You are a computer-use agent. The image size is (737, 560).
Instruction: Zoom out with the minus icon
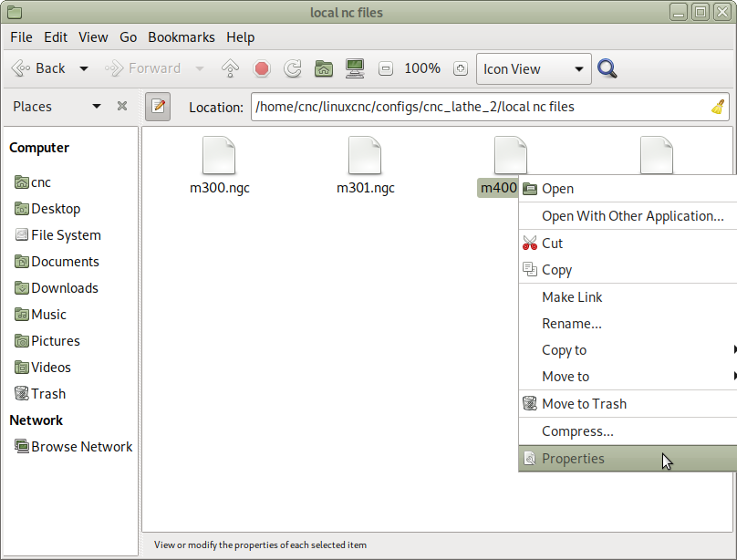386,68
